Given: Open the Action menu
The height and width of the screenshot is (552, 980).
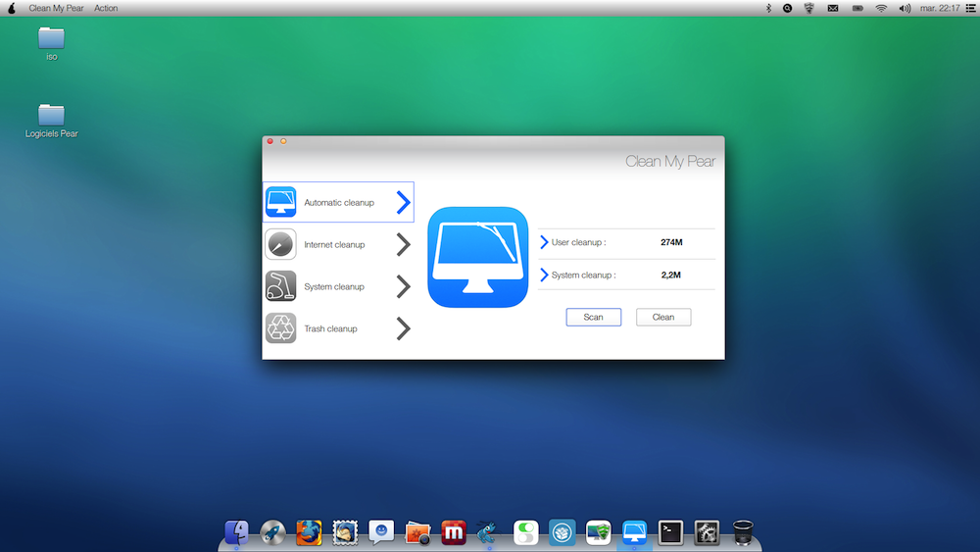Looking at the screenshot, I should point(106,8).
